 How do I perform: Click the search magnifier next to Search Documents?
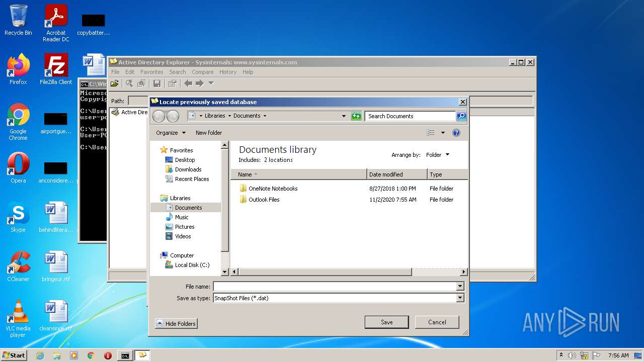461,116
